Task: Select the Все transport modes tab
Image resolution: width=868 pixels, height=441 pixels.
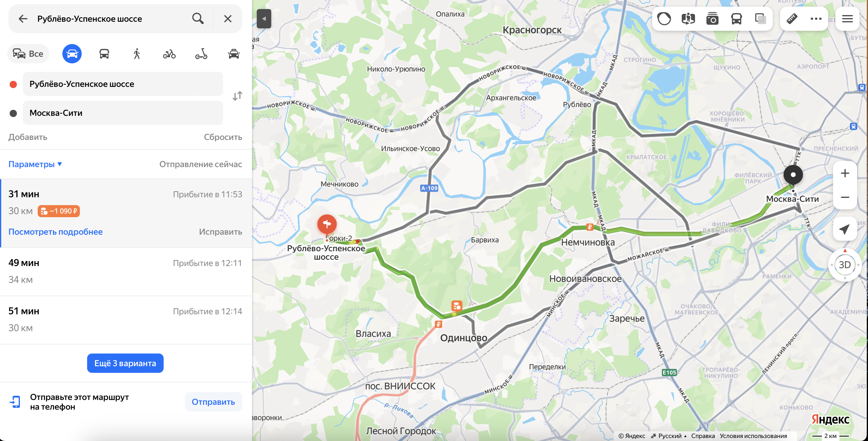Action: (x=28, y=54)
